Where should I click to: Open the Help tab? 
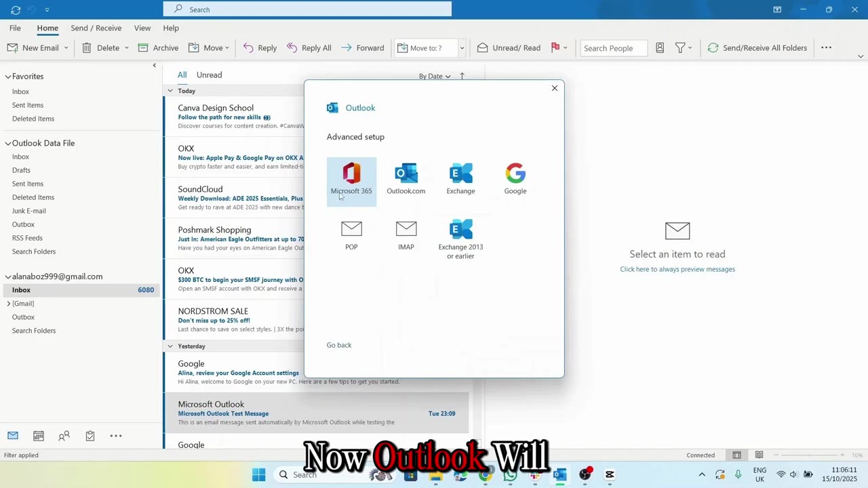[x=171, y=28]
